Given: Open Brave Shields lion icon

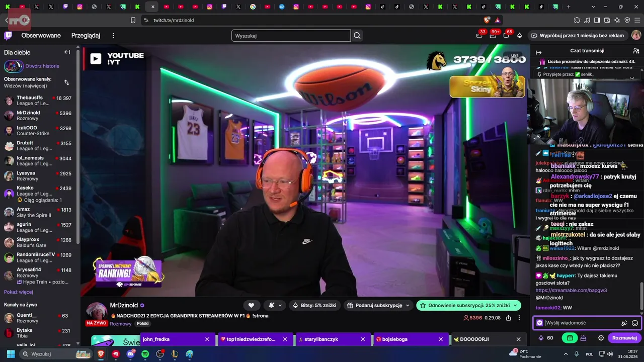Looking at the screenshot, I should (487, 20).
